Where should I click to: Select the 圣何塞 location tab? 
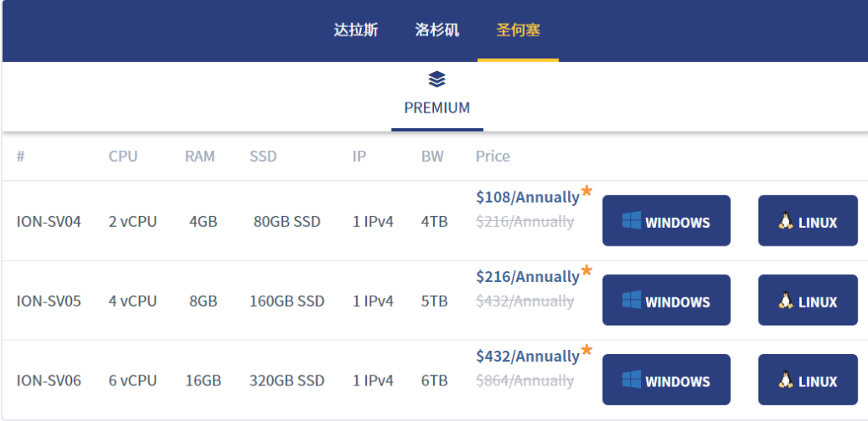coord(518,30)
